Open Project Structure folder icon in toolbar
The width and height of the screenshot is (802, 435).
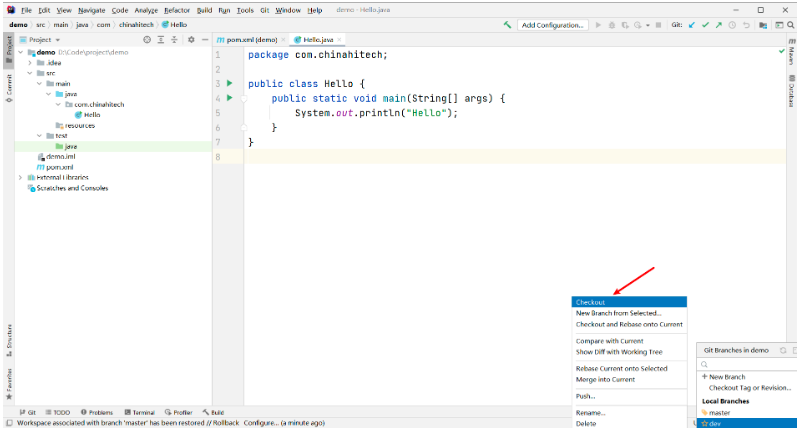click(x=763, y=25)
